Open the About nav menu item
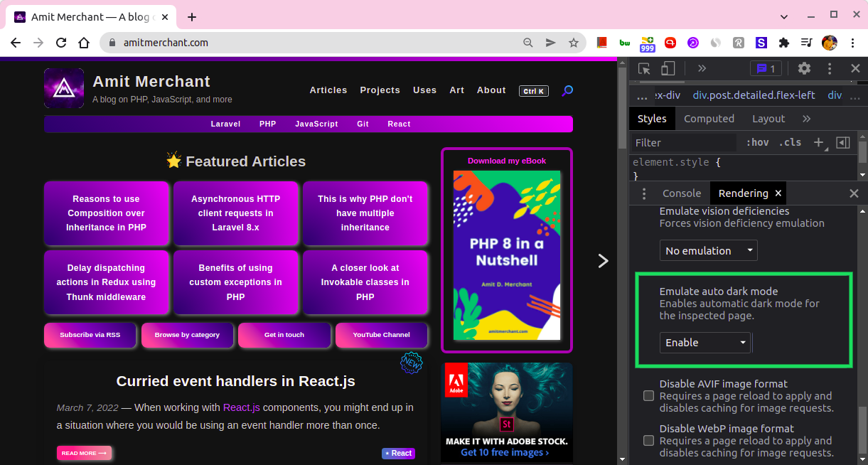 tap(491, 90)
